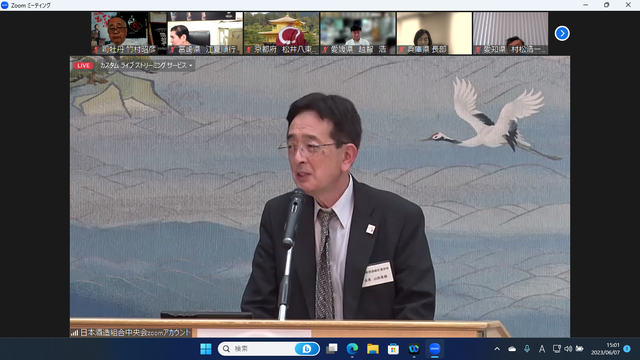Image resolution: width=640 pixels, height=360 pixels.
Task: Open Task View on the taskbar
Action: [331, 349]
